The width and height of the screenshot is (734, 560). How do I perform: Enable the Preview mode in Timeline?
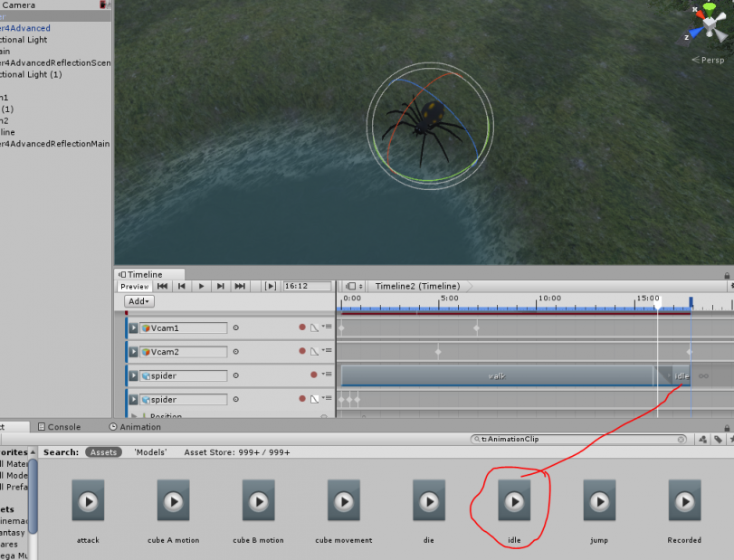[134, 286]
